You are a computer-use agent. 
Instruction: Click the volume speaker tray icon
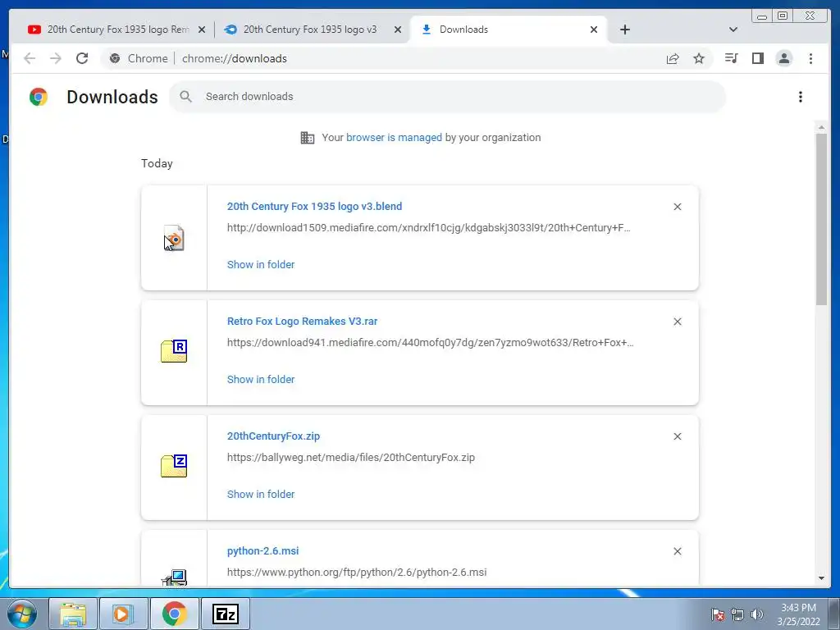(x=757, y=614)
